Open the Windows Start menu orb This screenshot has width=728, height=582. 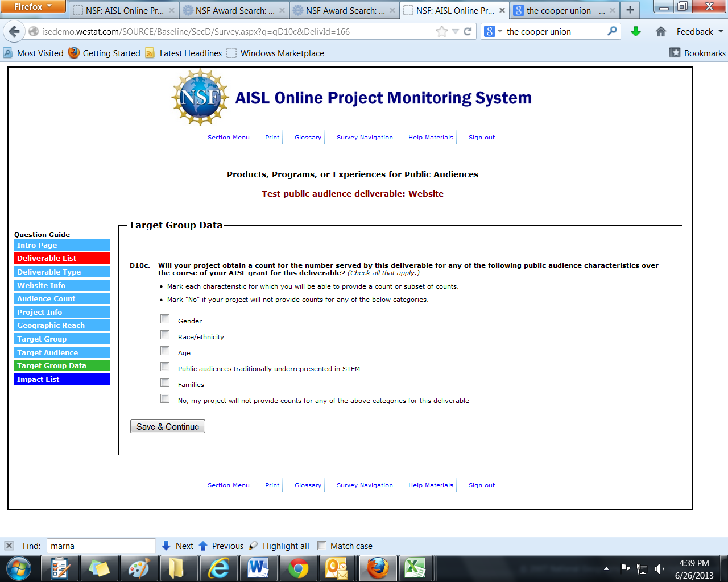point(18,568)
